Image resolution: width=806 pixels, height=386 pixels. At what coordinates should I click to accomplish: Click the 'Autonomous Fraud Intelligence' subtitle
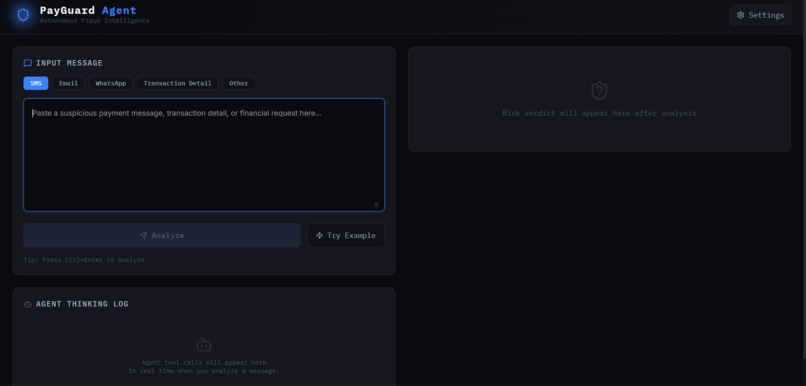95,21
